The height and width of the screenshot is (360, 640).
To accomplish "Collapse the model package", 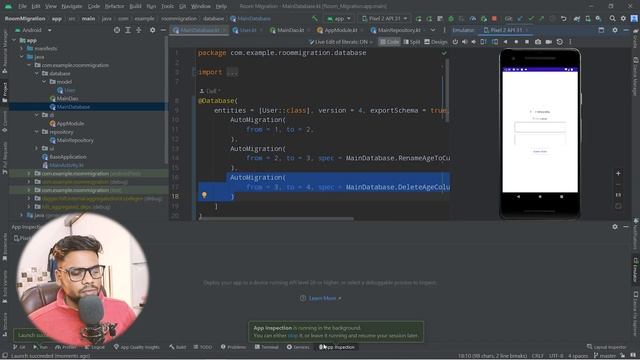I will (x=44, y=82).
